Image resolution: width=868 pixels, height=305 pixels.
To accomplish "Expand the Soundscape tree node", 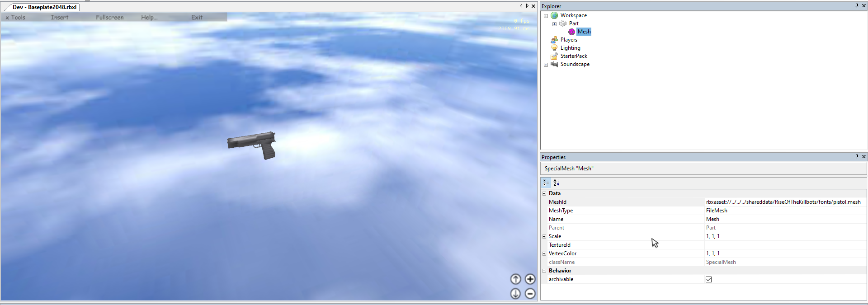I will point(546,65).
